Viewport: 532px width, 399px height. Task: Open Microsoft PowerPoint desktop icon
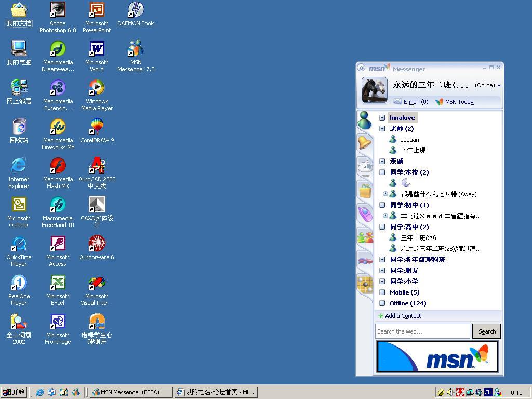click(x=97, y=17)
